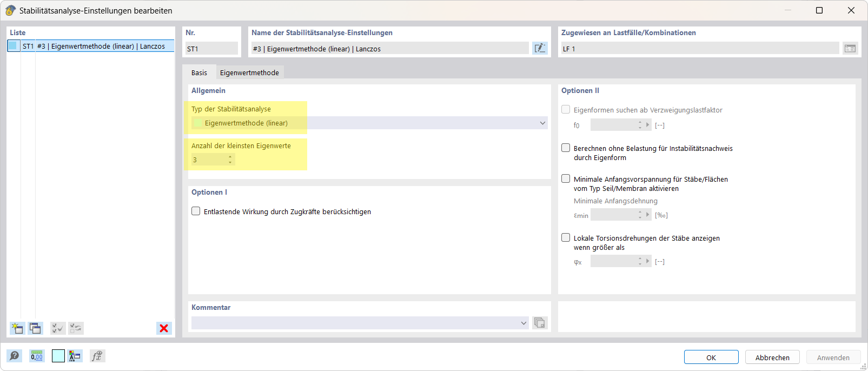Click the bottom bar cyan color swatch
The height and width of the screenshot is (371, 868).
point(58,356)
